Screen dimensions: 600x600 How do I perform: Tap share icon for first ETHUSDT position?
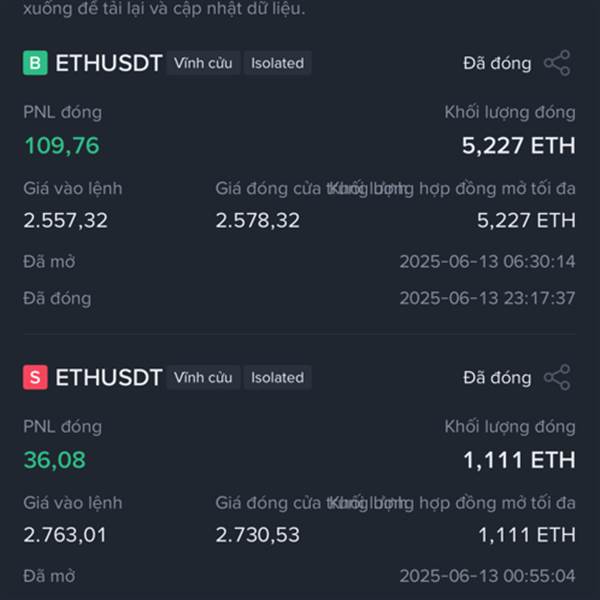557,63
